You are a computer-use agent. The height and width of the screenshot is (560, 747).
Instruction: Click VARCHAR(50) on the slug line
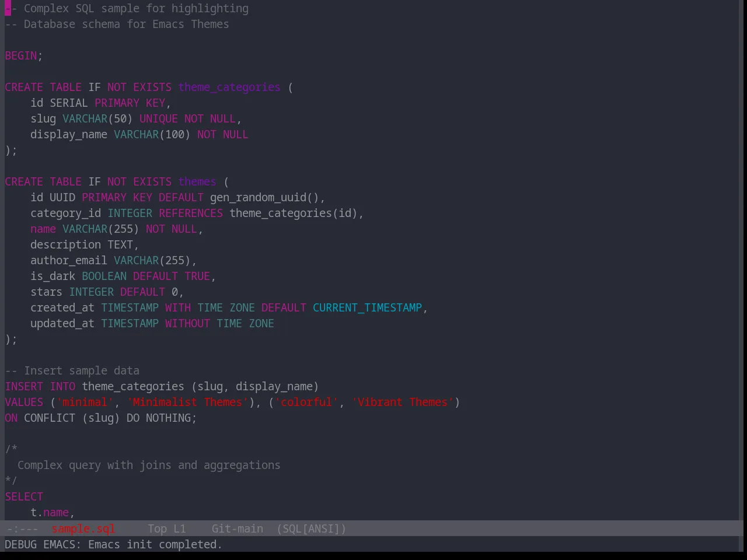[x=97, y=118]
